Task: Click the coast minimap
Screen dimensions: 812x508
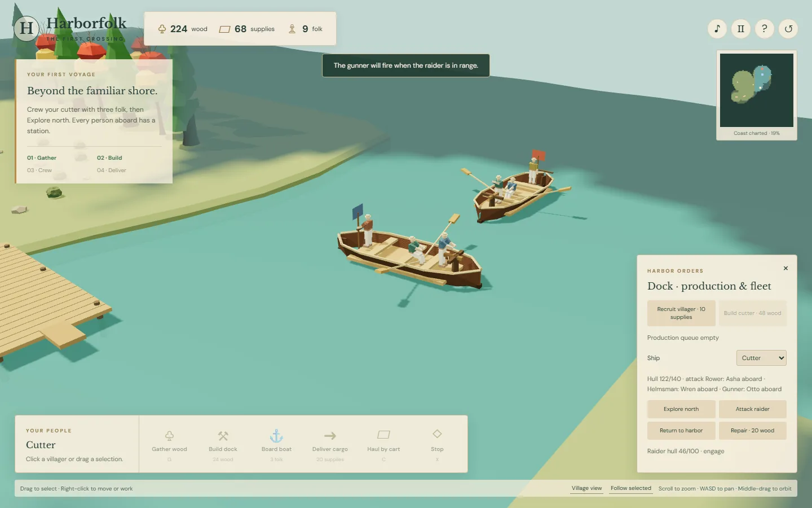Action: point(757,90)
